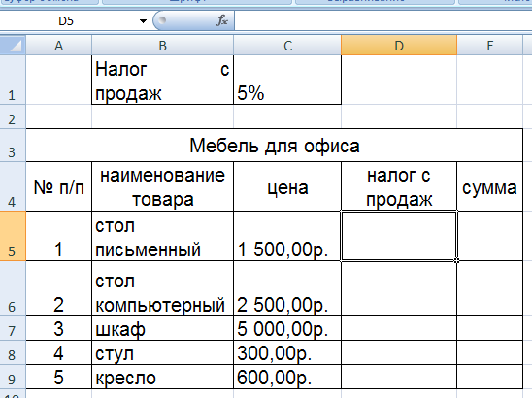Select row 3 header

click(13, 145)
